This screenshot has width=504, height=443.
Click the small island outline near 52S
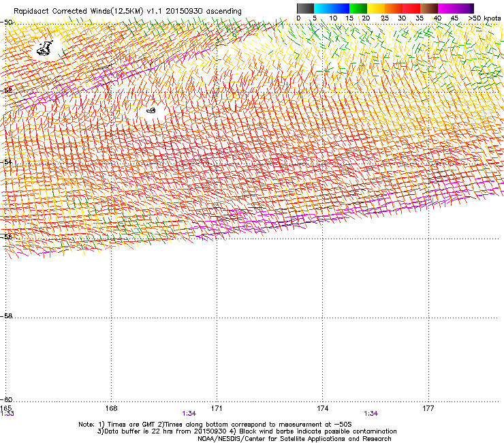point(151,110)
